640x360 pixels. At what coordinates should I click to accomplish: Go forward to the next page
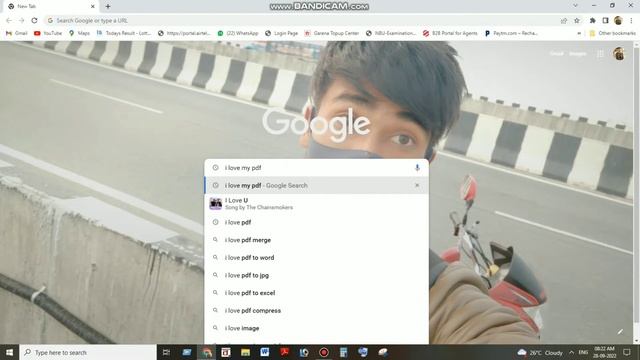(x=22, y=20)
